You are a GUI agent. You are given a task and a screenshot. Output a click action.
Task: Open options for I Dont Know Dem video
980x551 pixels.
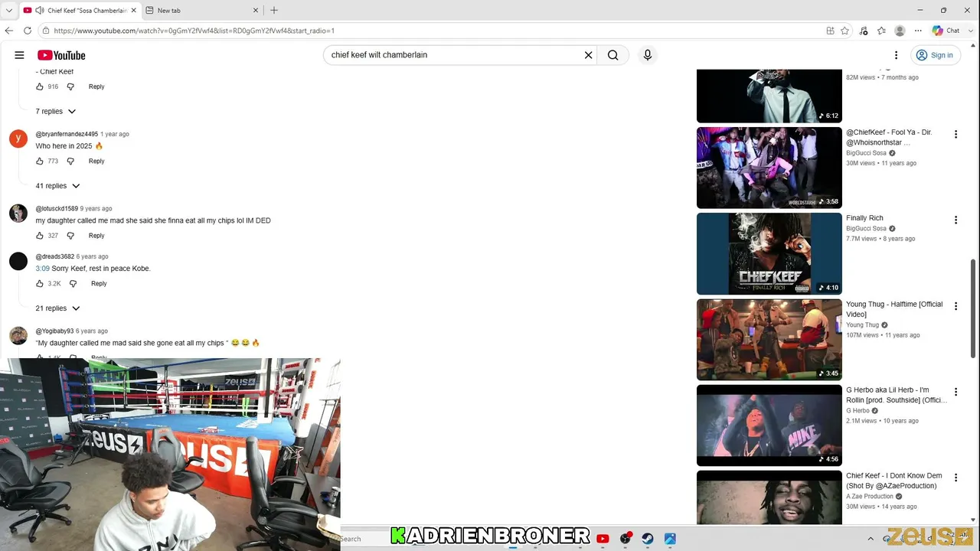click(x=955, y=478)
